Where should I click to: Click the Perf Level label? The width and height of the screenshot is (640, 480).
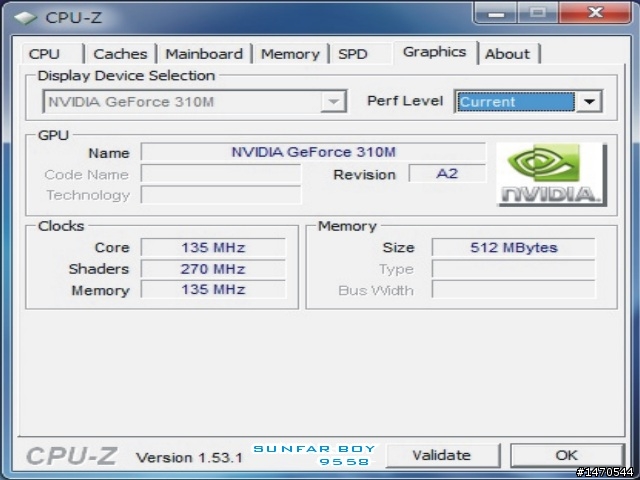(x=405, y=101)
